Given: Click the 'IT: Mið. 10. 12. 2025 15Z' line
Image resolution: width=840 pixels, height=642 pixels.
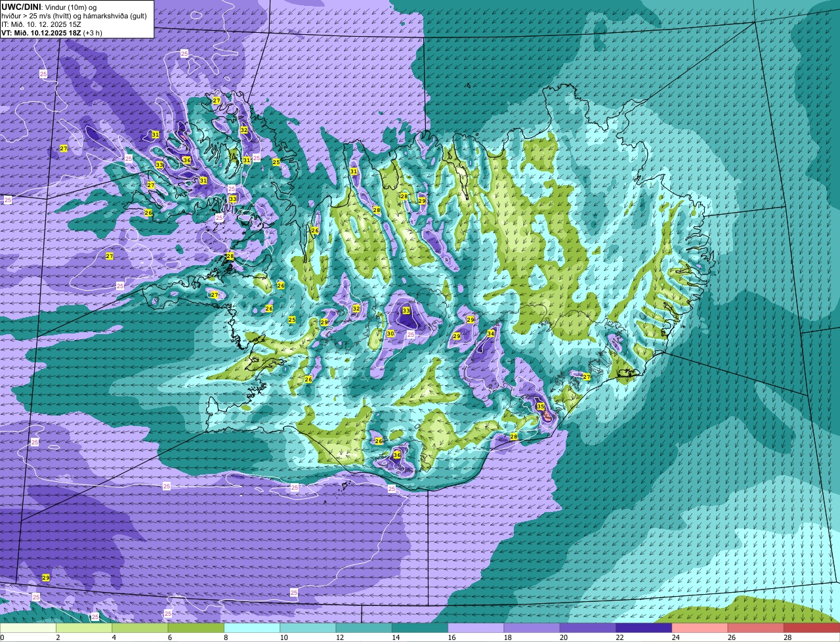Looking at the screenshot, I should (41, 24).
